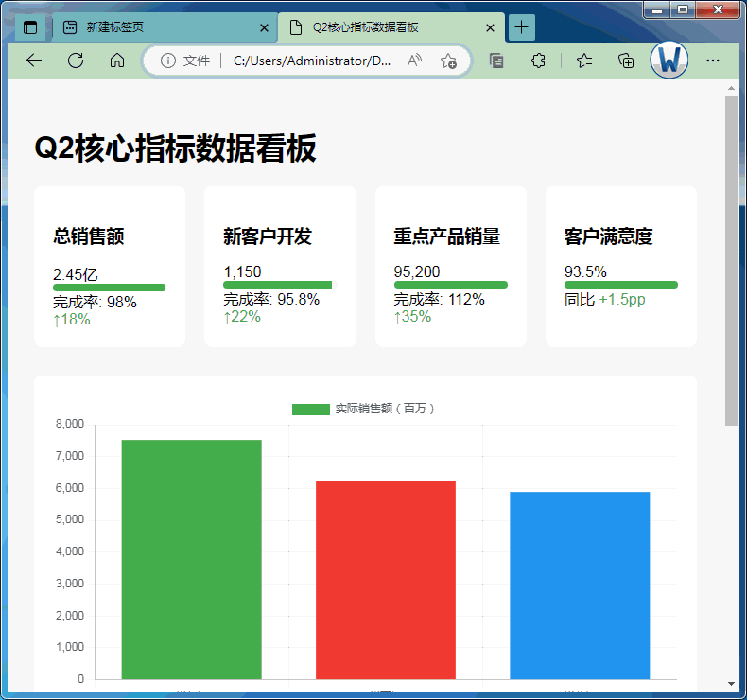The height and width of the screenshot is (700, 747).
Task: Click the 1,150 value
Action: [242, 272]
